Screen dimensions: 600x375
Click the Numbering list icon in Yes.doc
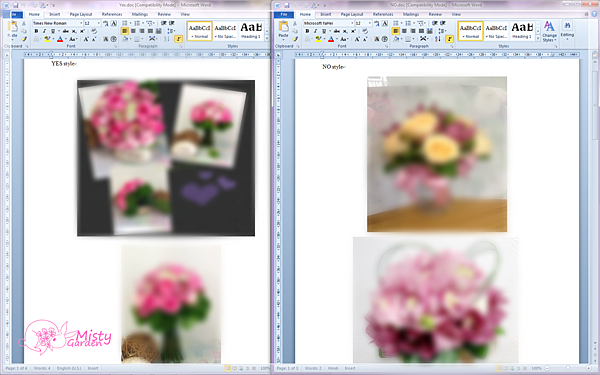[137, 23]
